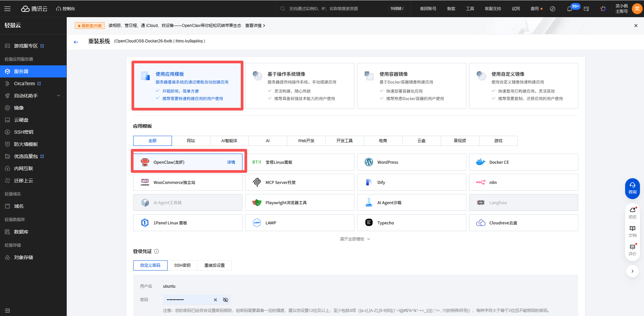Switch to the AI智能体 template tab
This screenshot has height=316, width=644.
pyautogui.click(x=229, y=141)
